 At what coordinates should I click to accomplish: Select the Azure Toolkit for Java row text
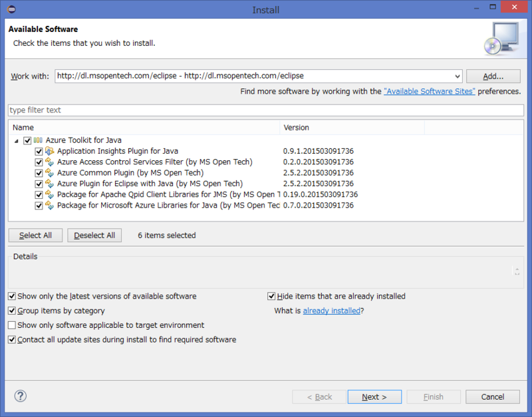[x=84, y=140]
